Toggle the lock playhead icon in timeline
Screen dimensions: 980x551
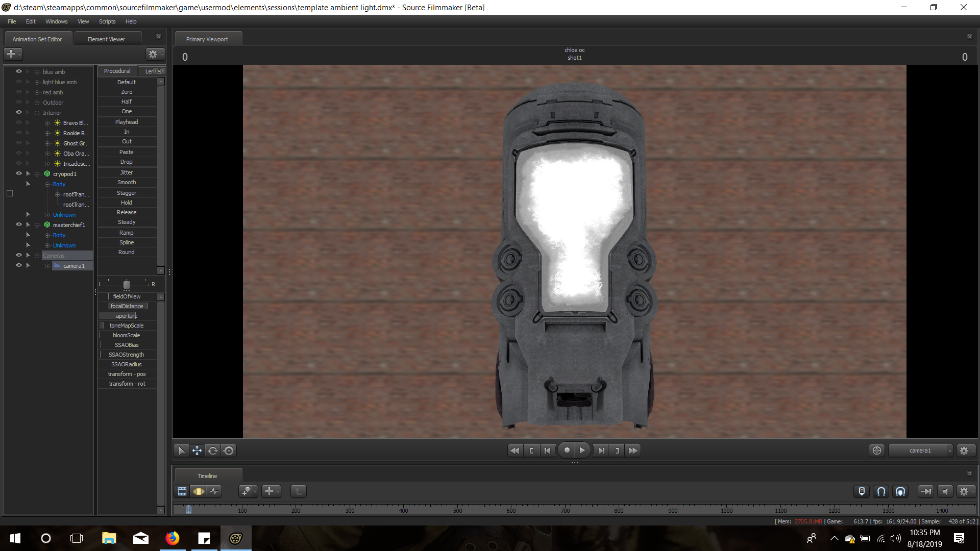[862, 491]
